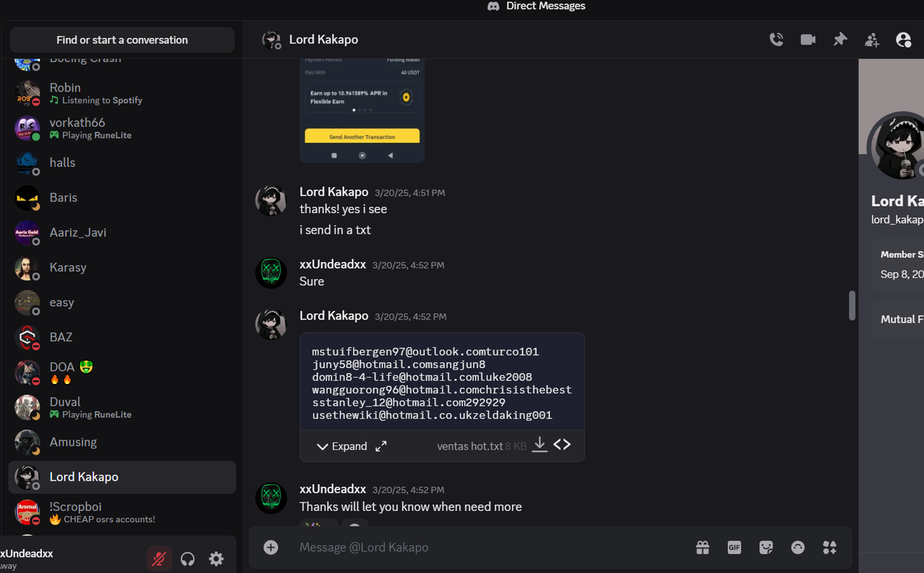Open conversation with vorkath66
Viewport: 924px width, 573px height.
coord(122,128)
